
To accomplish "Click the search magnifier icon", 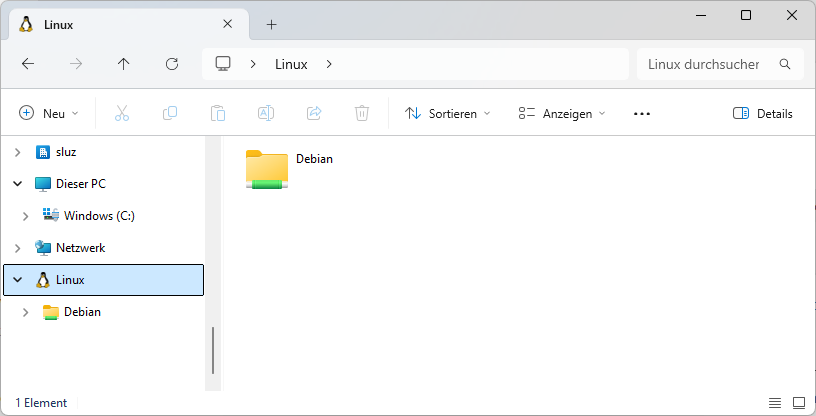I will 785,64.
